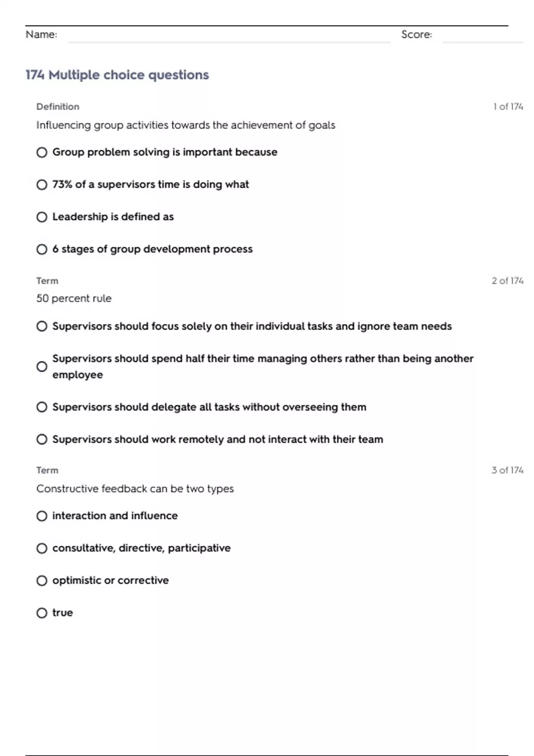
Task: Pick '6 stages of group development process'
Action: click(x=42, y=249)
